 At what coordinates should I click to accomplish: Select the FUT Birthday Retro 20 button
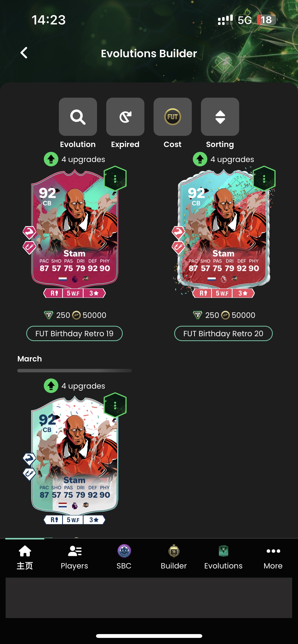coord(223,333)
